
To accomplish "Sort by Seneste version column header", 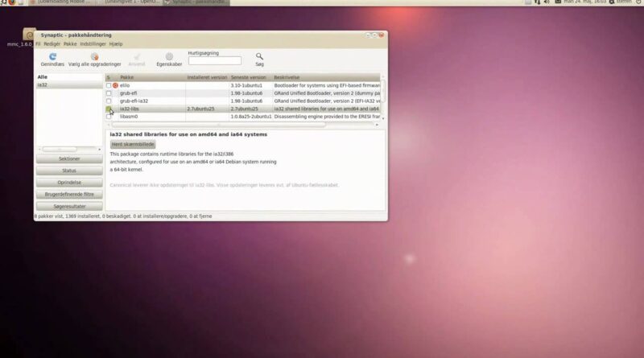I will pyautogui.click(x=251, y=77).
